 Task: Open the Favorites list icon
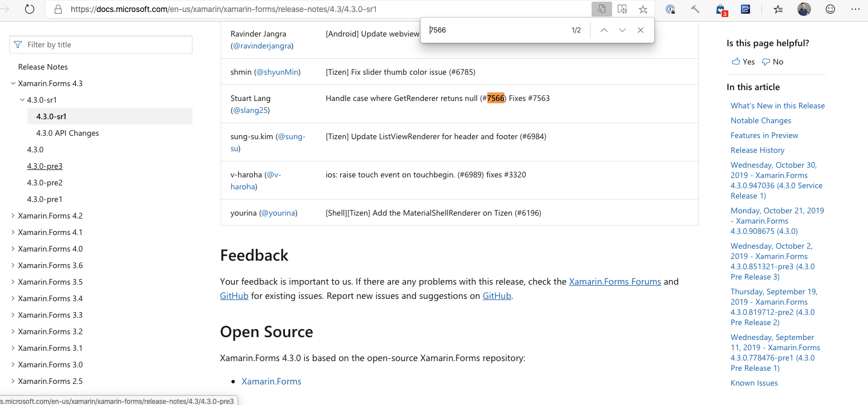click(x=779, y=9)
